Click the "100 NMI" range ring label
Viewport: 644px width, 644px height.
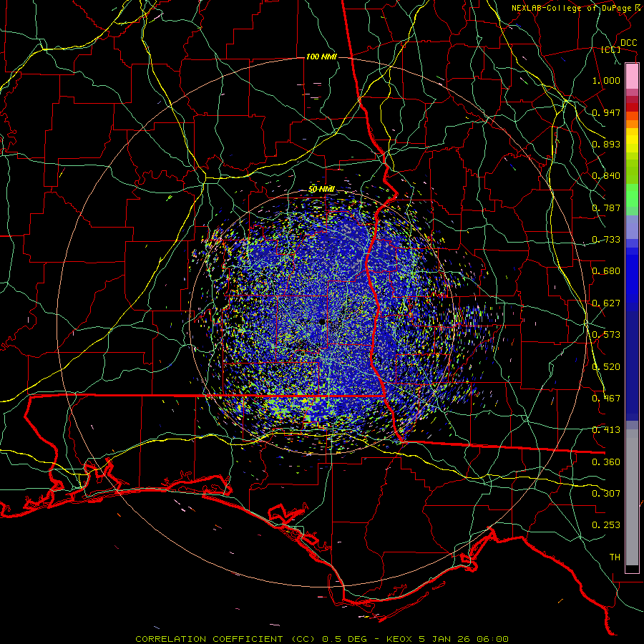click(321, 57)
